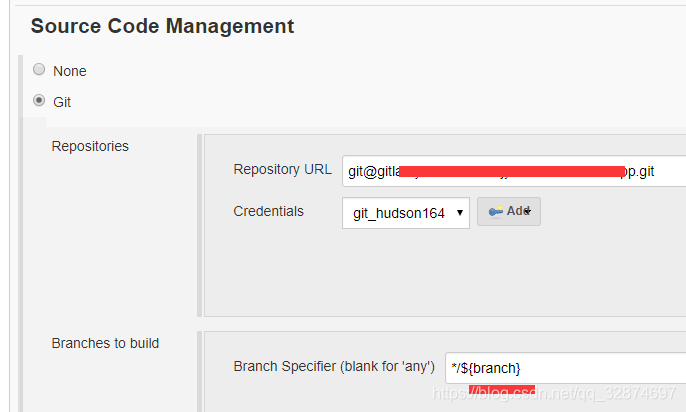This screenshot has width=686, height=412.
Task: Open the git_hudson164 credentials dropdown
Action: [406, 213]
